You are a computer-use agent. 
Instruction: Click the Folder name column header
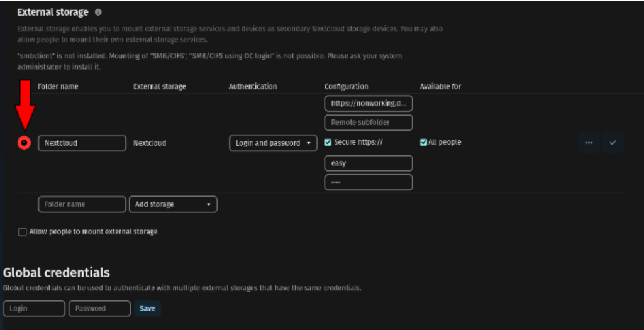(58, 87)
